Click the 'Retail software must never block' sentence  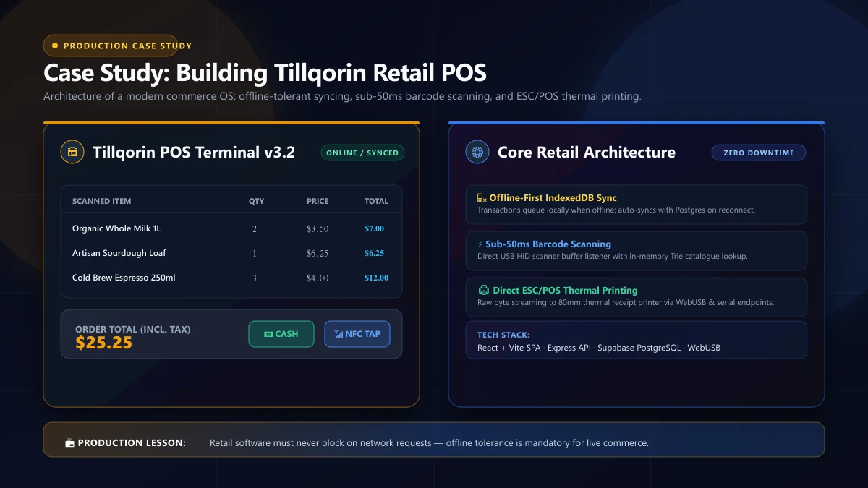pos(429,442)
